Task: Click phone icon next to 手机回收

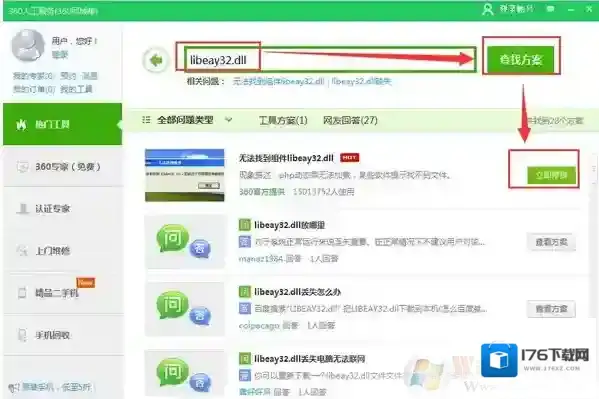Action: tap(22, 335)
